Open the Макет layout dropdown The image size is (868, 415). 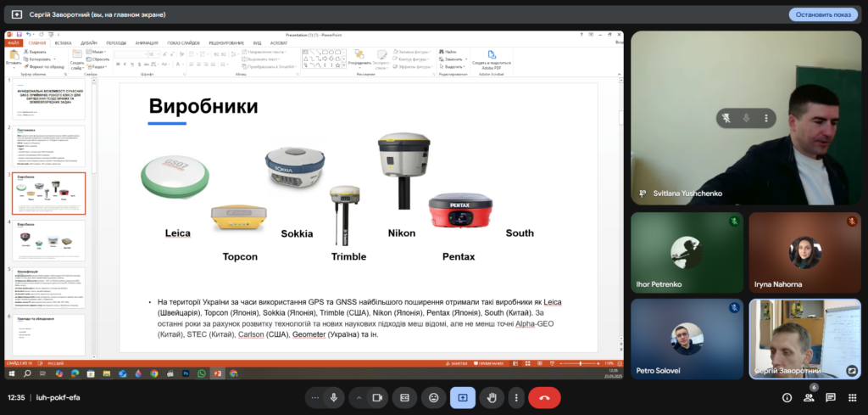(x=97, y=52)
